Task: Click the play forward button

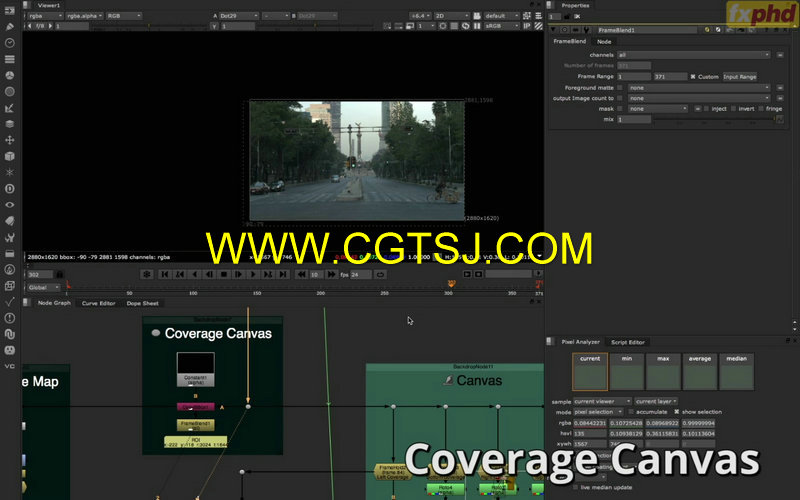Action: (253, 274)
